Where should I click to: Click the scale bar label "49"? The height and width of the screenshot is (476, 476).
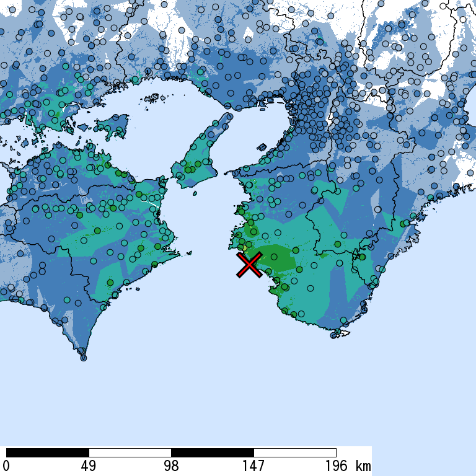coord(89,465)
